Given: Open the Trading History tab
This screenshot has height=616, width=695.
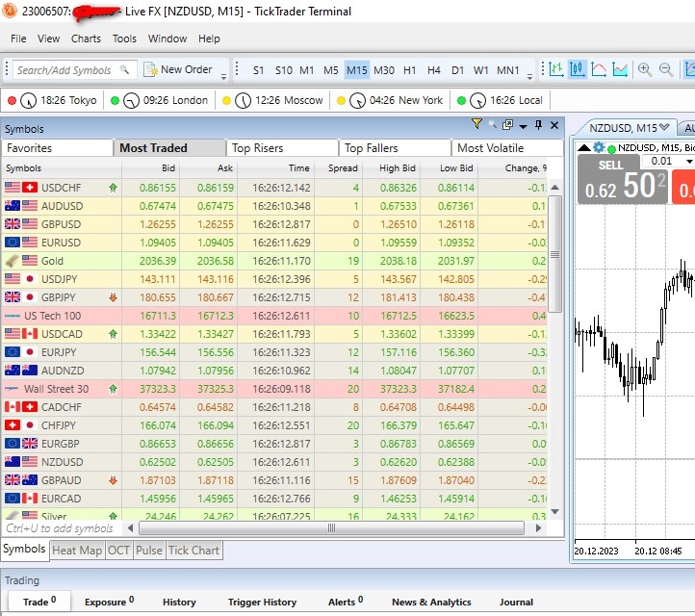Looking at the screenshot, I should (x=179, y=602).
